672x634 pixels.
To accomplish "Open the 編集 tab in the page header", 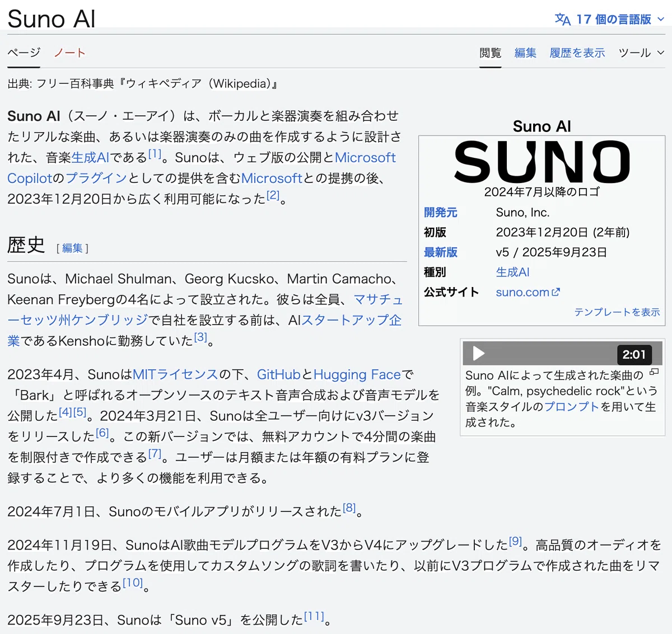I will [x=525, y=53].
